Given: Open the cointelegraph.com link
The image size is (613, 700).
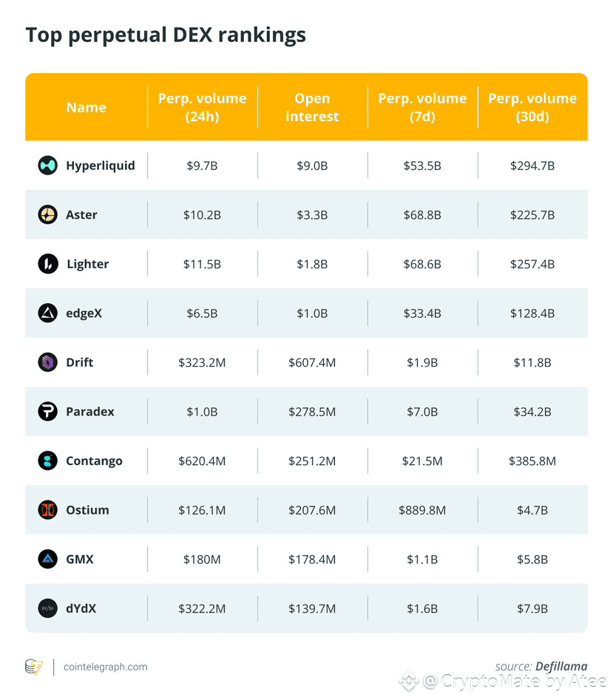Looking at the screenshot, I should tap(106, 667).
